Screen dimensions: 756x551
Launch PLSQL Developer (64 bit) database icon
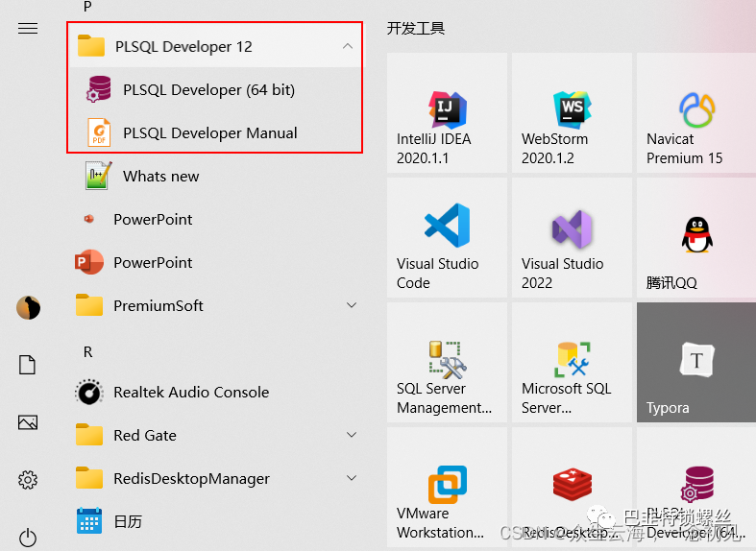click(99, 89)
